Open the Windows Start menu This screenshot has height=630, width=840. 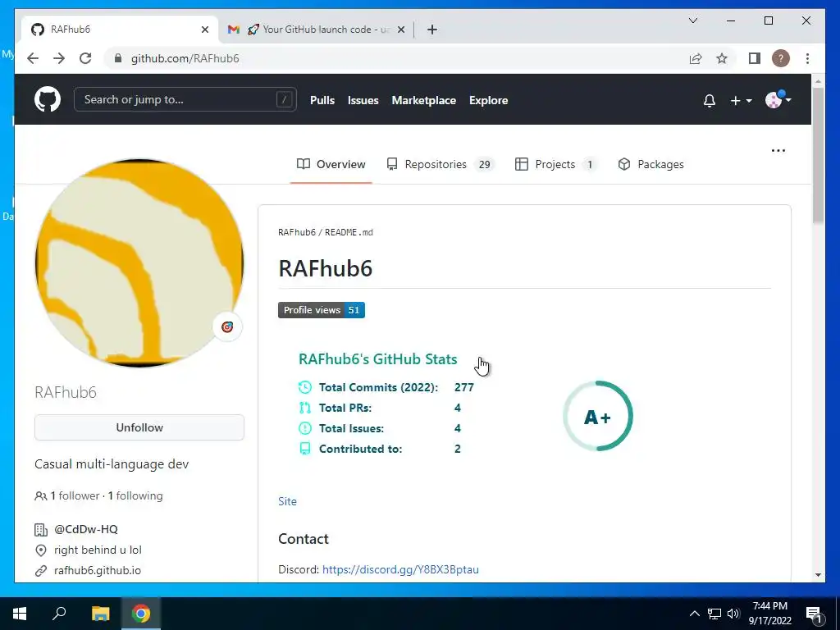tap(20, 614)
